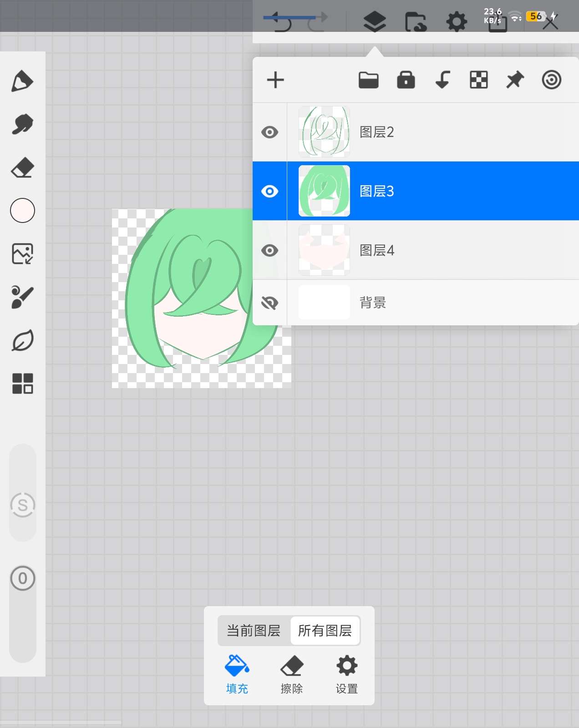
Task: Select the pen tool in left sidebar
Action: tap(22, 82)
